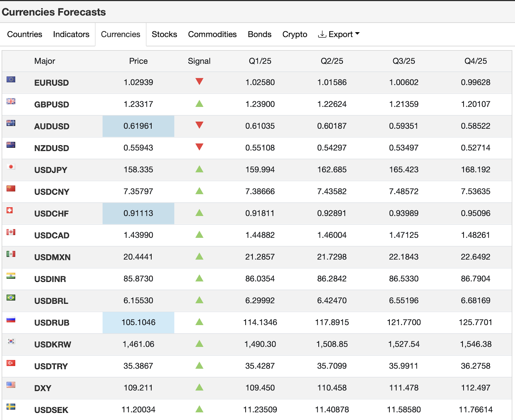Viewport: 515px width, 420px height.
Task: Click the green up signal arrow for DXY
Action: 199,387
